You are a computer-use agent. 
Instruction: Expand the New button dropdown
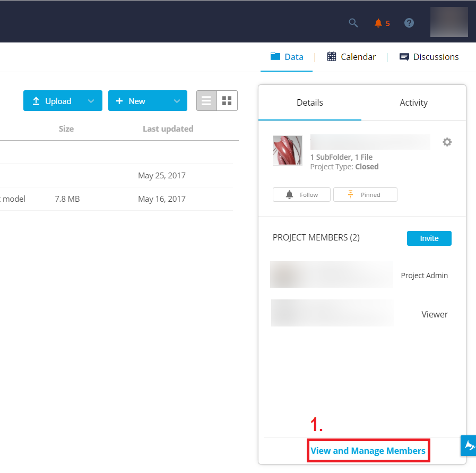coord(176,100)
